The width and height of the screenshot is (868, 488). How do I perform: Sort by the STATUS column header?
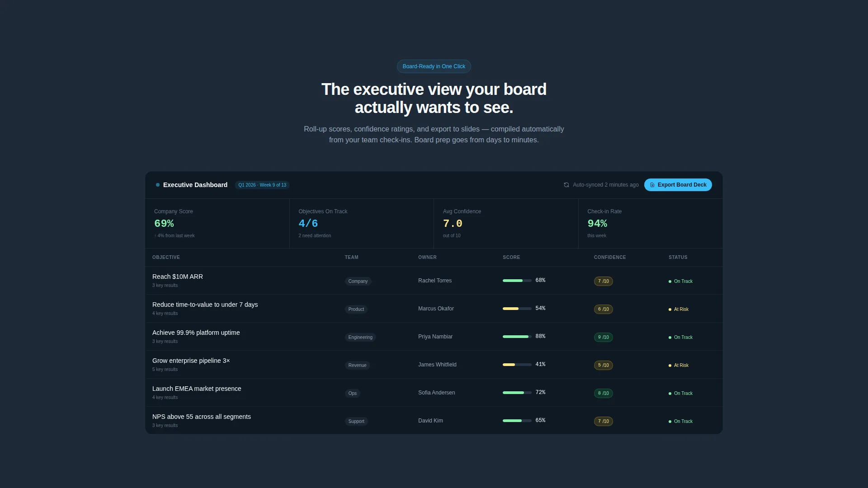tap(678, 258)
